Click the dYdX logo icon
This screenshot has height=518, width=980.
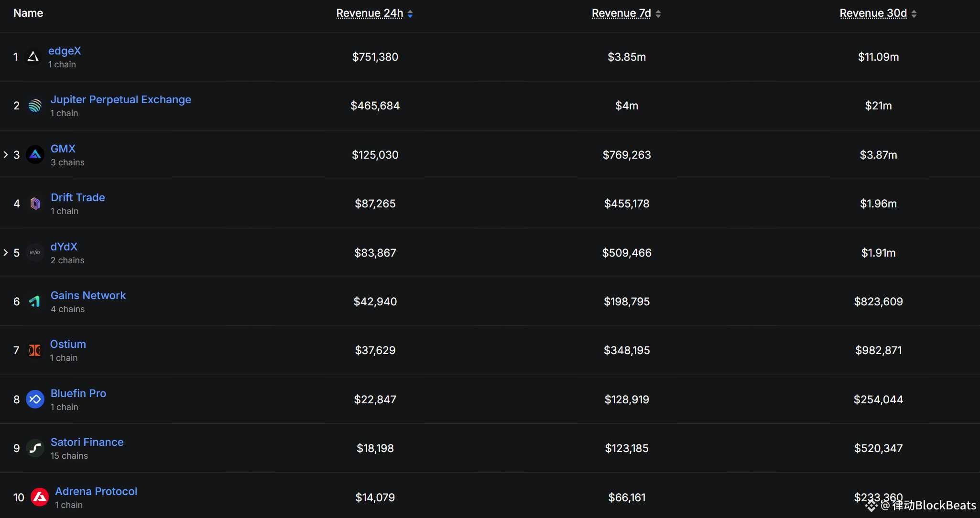click(35, 253)
